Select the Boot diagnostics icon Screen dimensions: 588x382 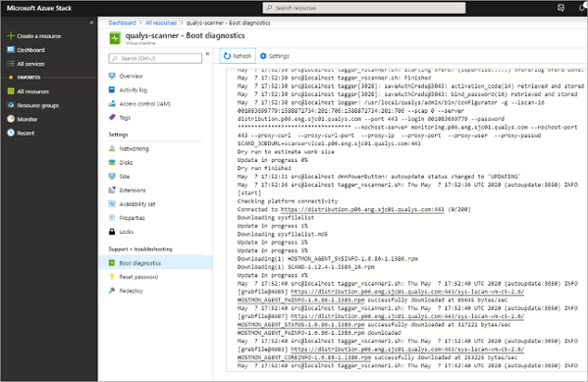tap(112, 263)
